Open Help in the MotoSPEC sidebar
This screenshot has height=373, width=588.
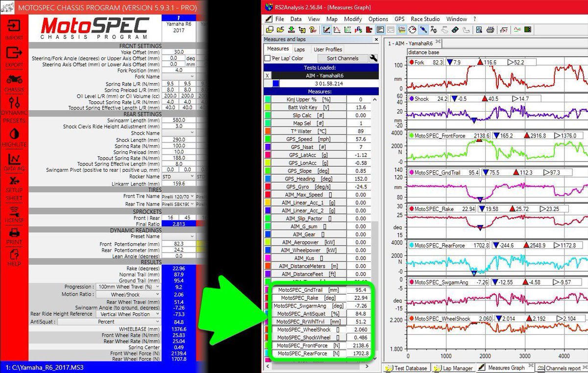click(14, 258)
